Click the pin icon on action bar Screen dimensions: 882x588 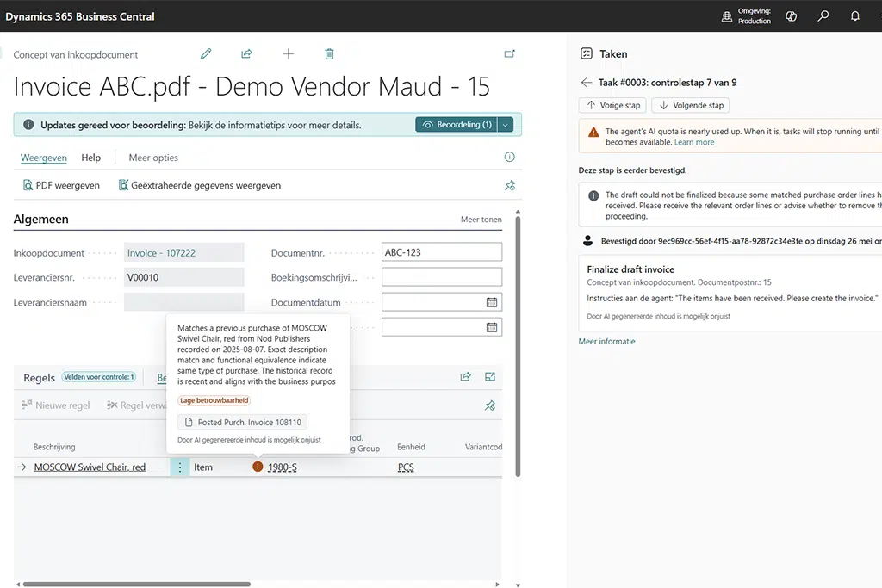(x=510, y=185)
